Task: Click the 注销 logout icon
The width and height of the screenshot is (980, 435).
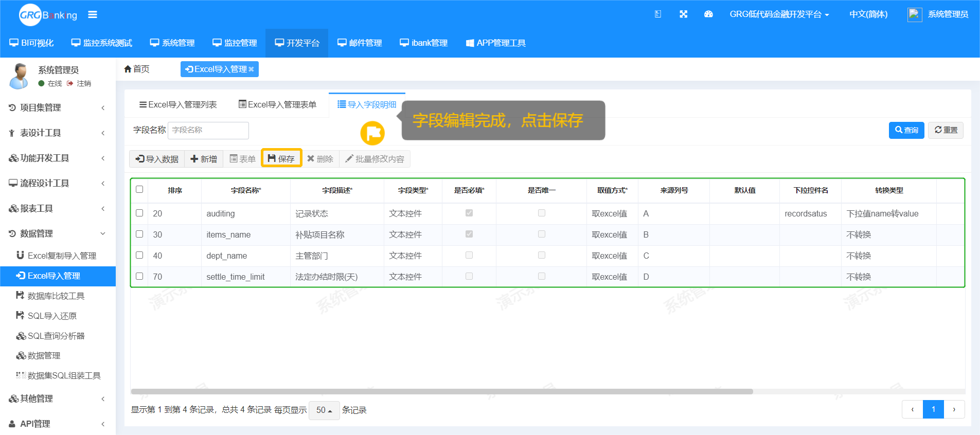Action: (x=70, y=83)
